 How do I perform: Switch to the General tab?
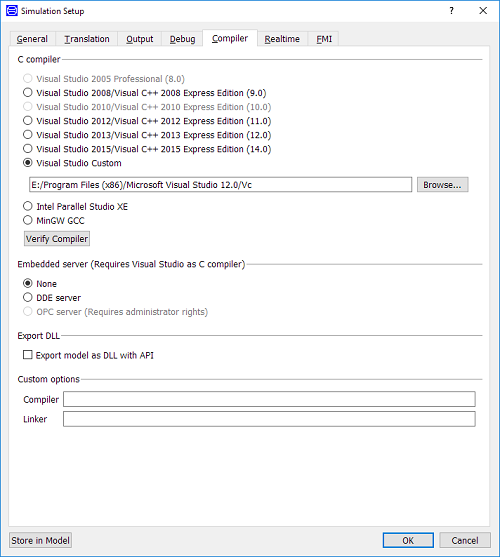tap(32, 39)
